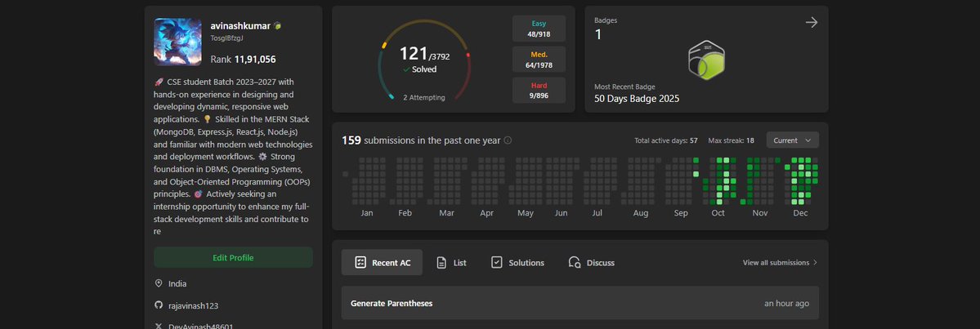Image resolution: width=980 pixels, height=329 pixels.
Task: Click the TosgIBfzgJ username text
Action: (227, 38)
